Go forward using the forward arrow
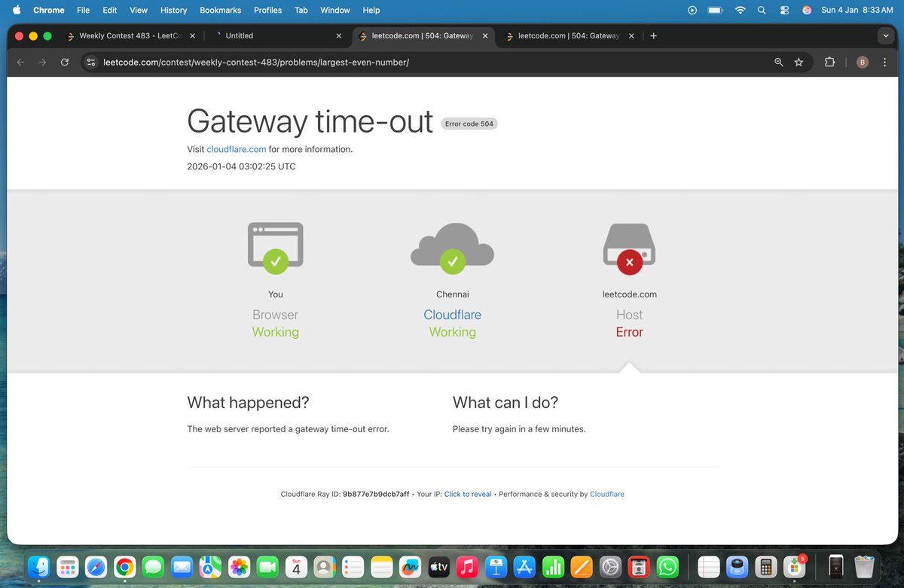 coord(42,62)
